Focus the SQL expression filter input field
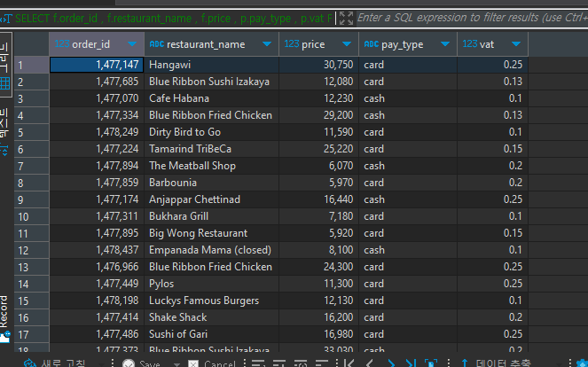588x367 pixels. click(x=472, y=18)
